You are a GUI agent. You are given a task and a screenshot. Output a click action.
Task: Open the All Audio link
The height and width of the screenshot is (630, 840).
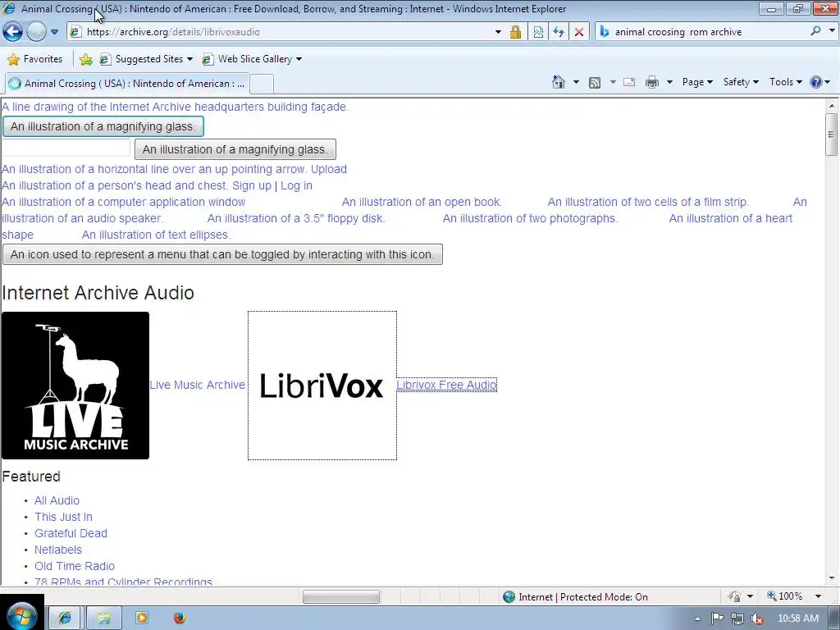(57, 500)
